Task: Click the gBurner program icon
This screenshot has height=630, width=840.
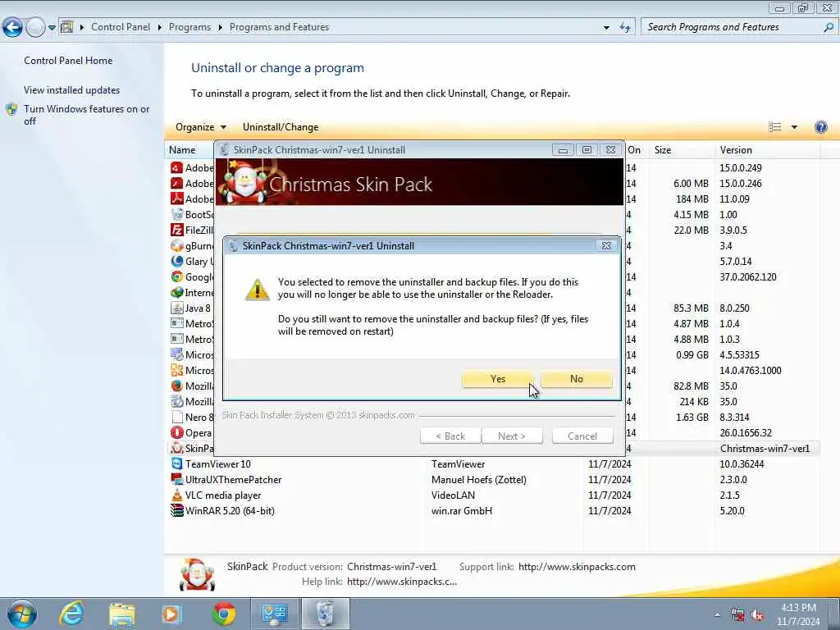Action: point(177,245)
